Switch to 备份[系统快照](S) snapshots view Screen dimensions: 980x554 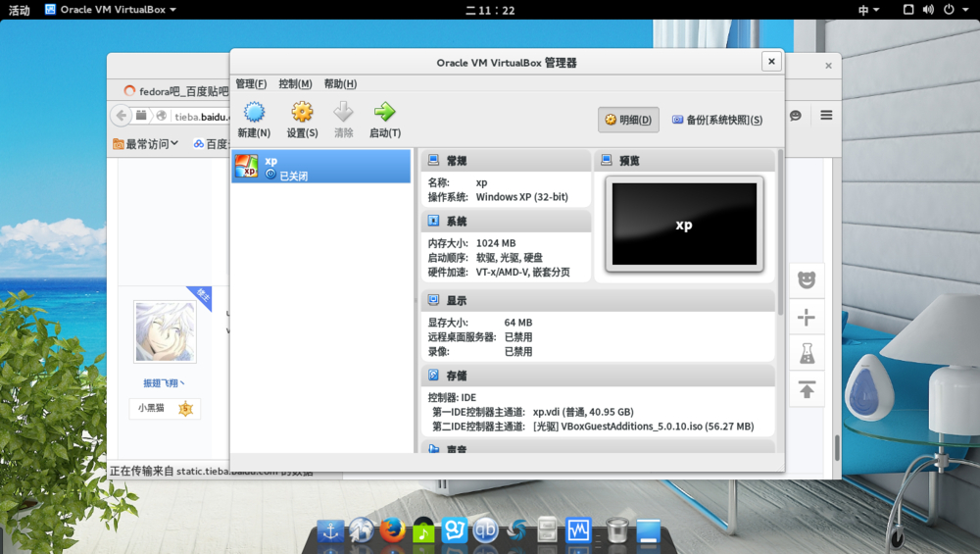click(717, 120)
